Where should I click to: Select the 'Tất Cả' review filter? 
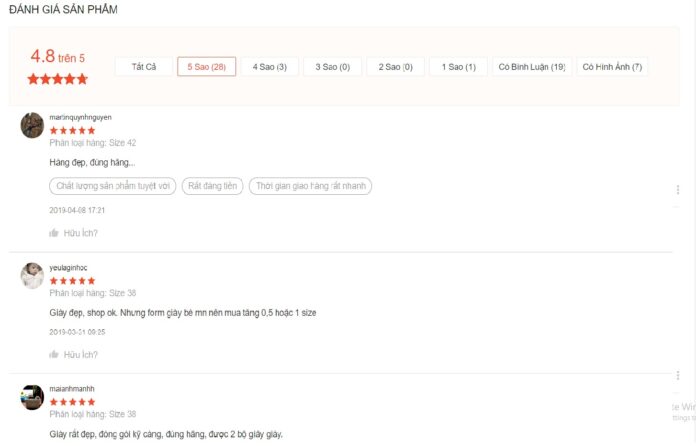(x=144, y=67)
